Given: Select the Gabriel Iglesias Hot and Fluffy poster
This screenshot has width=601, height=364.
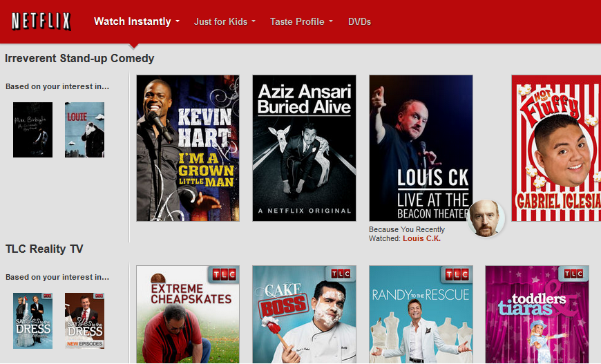Looking at the screenshot, I should 555,148.
